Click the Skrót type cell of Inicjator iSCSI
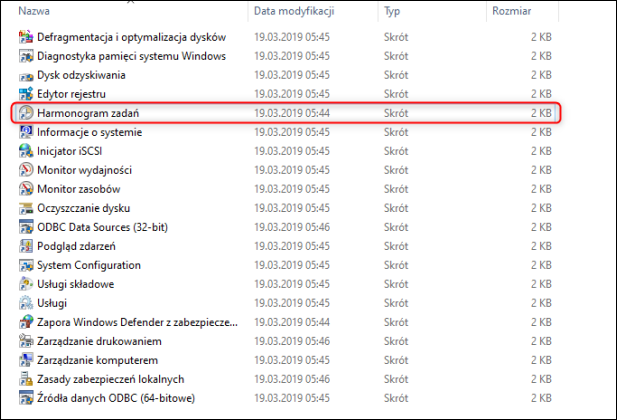Image resolution: width=617 pixels, height=420 pixels. (x=396, y=151)
